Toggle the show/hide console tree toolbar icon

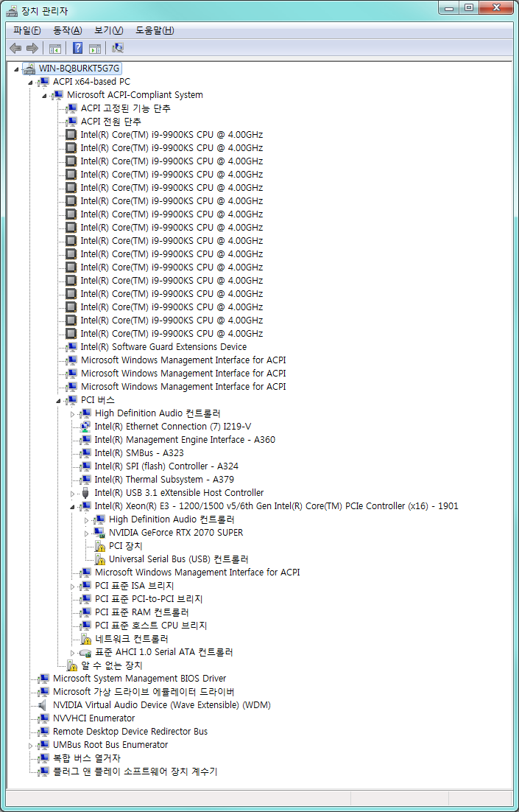[x=55, y=49]
